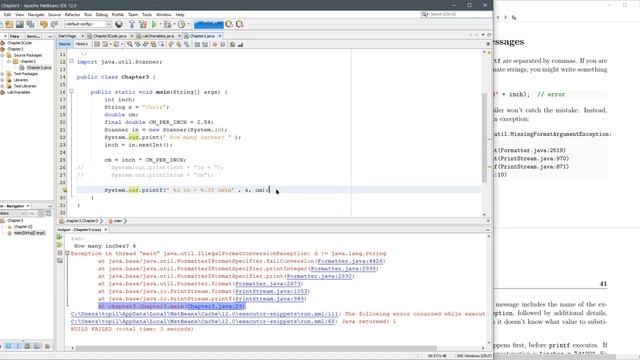The image size is (640, 360).
Task: Click the Redo toolbar icon
Action: (x=54, y=24)
